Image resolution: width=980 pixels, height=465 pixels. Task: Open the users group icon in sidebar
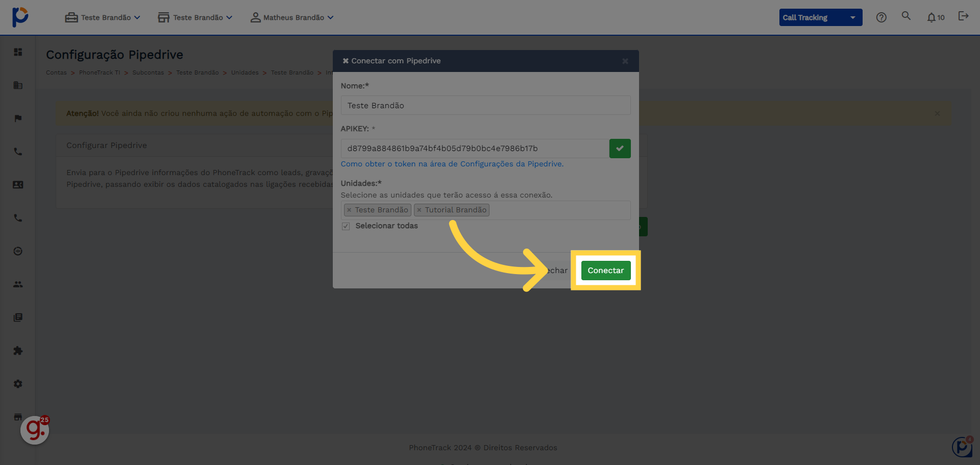click(18, 284)
